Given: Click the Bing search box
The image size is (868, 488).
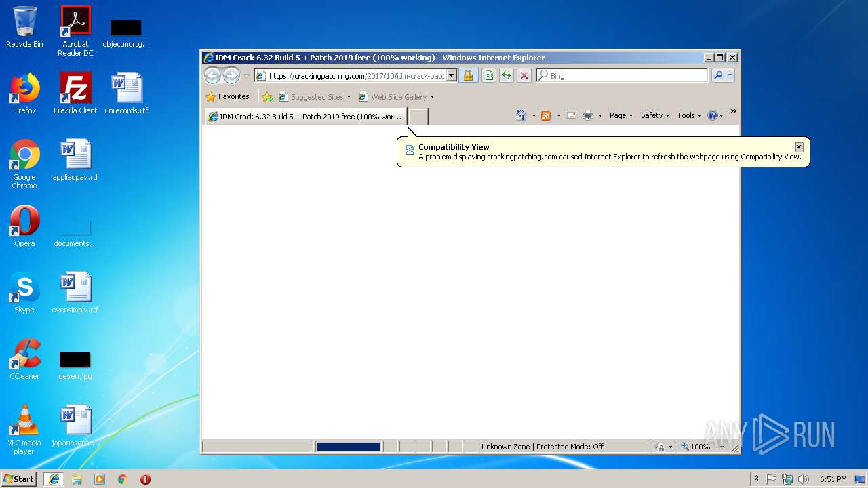Looking at the screenshot, I should [x=622, y=76].
